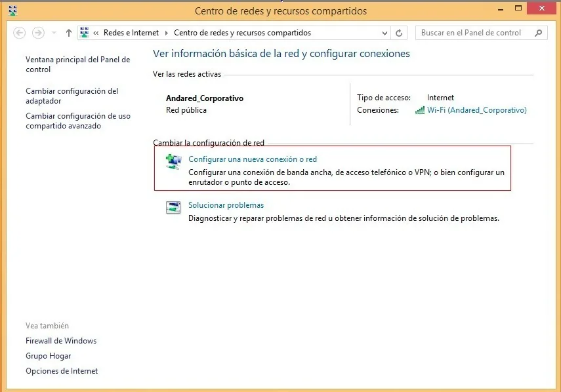
Task: Open the recent locations dropdown arrow
Action: (54, 33)
